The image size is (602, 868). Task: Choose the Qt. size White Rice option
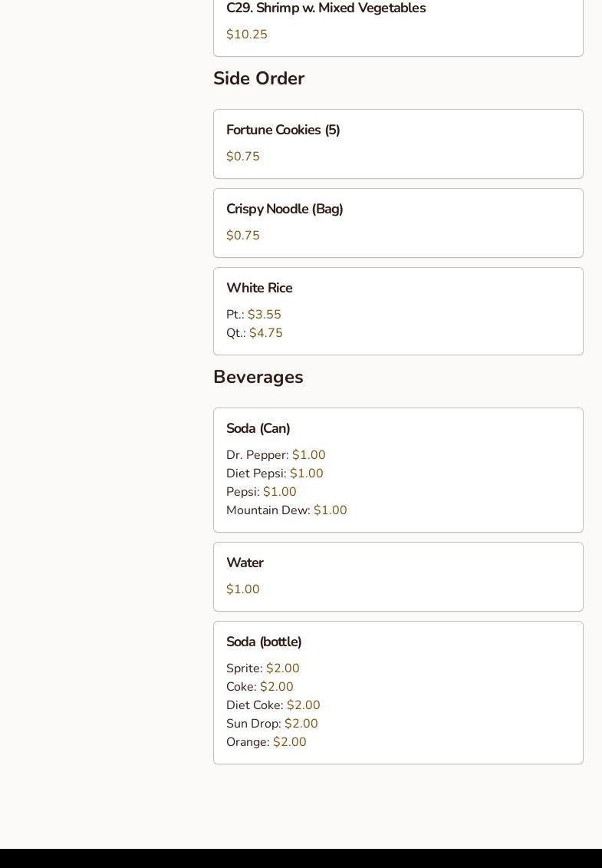255,333
